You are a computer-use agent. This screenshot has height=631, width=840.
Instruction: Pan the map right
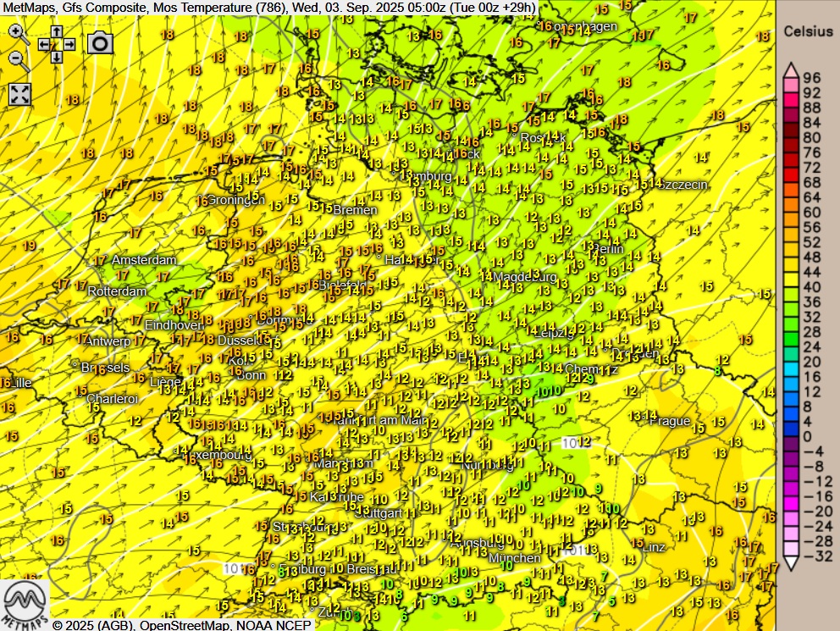pos(69,43)
